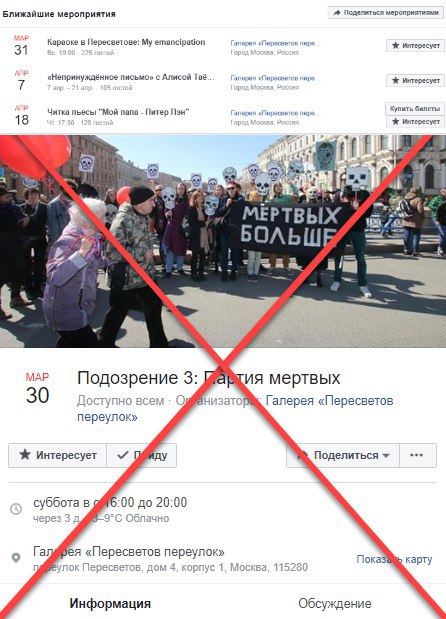
Task: Click the location pin icon beside the gallery address
Action: (x=16, y=558)
